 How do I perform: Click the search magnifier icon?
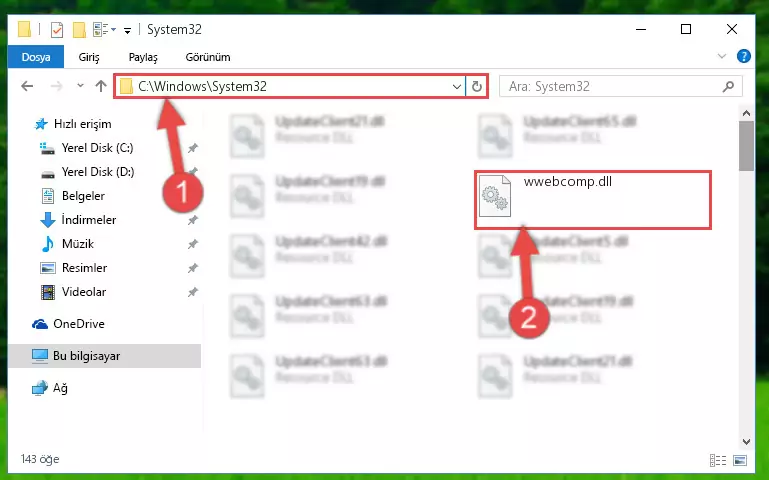click(729, 87)
